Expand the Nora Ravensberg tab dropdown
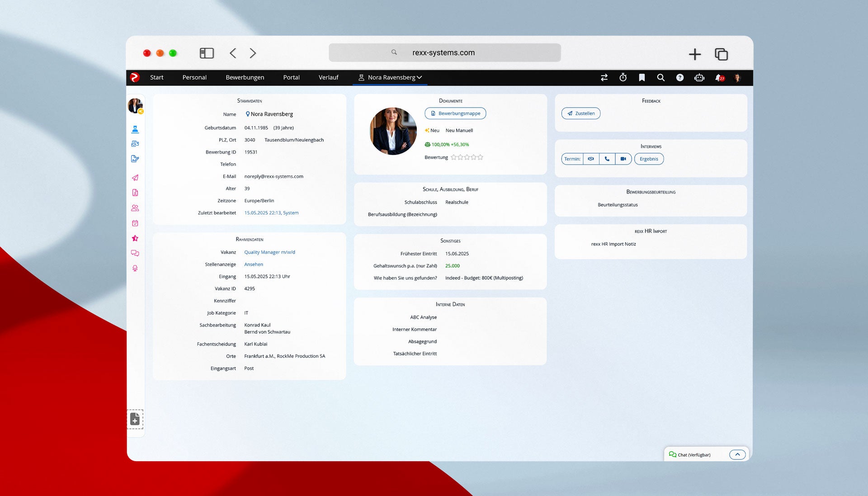Image resolution: width=868 pixels, height=496 pixels. 420,77
